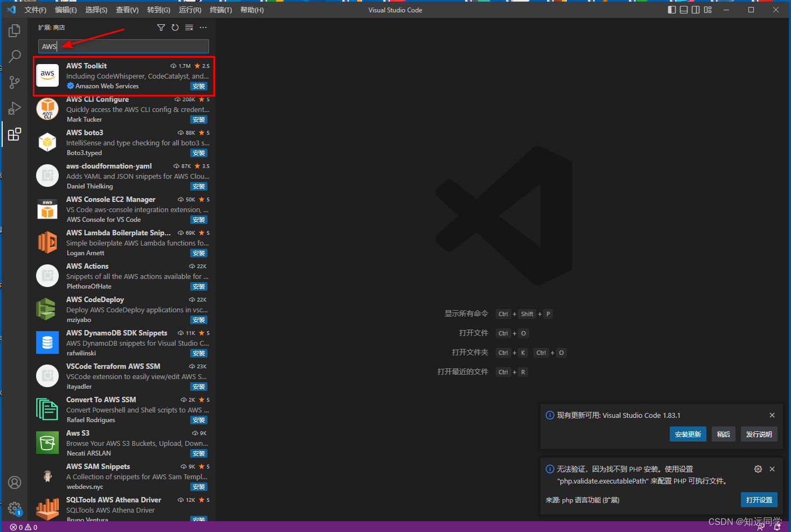
Task: Open the Search view in activity bar
Action: click(15, 56)
